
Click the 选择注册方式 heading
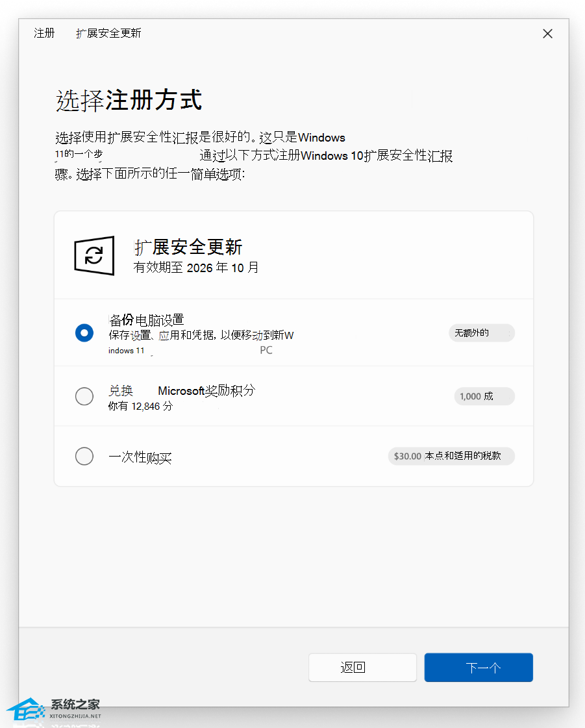129,100
